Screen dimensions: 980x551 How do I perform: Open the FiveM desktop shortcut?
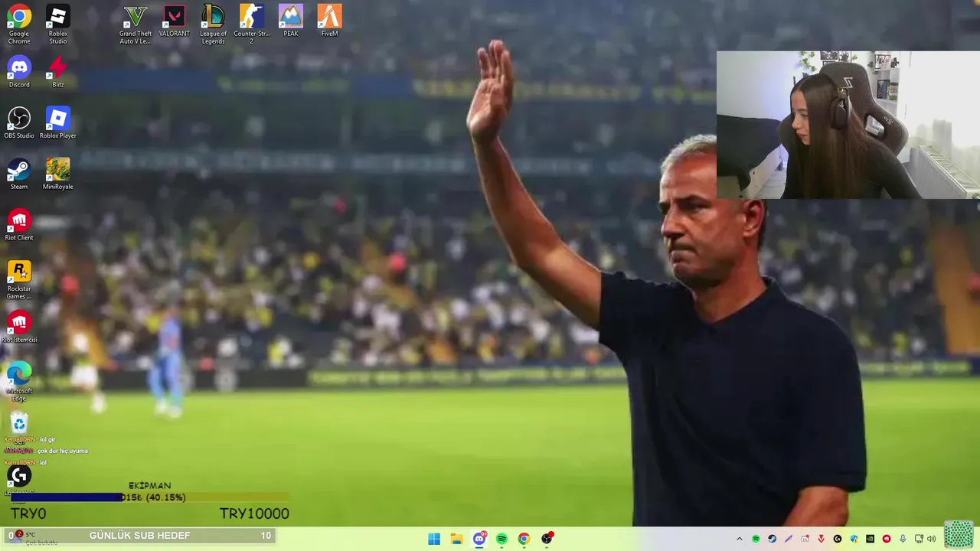(x=329, y=21)
